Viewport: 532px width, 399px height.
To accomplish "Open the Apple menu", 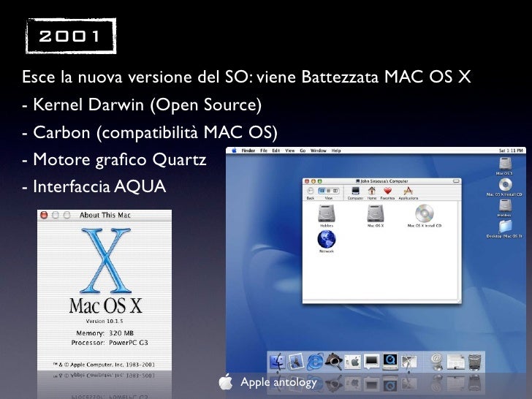I will point(234,151).
